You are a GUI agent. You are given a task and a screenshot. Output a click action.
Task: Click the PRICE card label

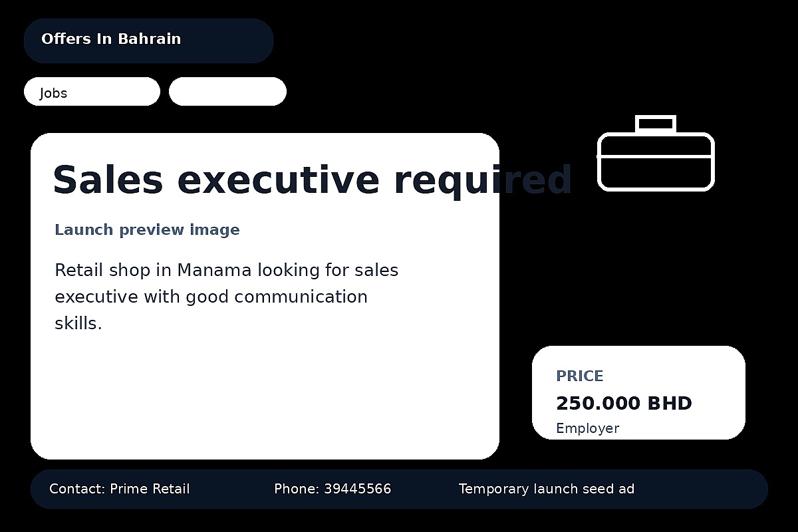[579, 376]
